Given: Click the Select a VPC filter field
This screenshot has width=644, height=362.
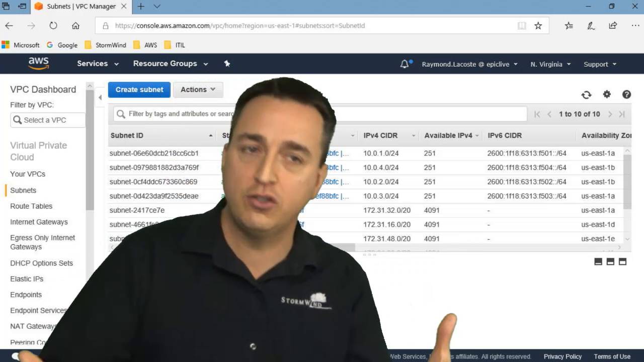Looking at the screenshot, I should point(48,120).
